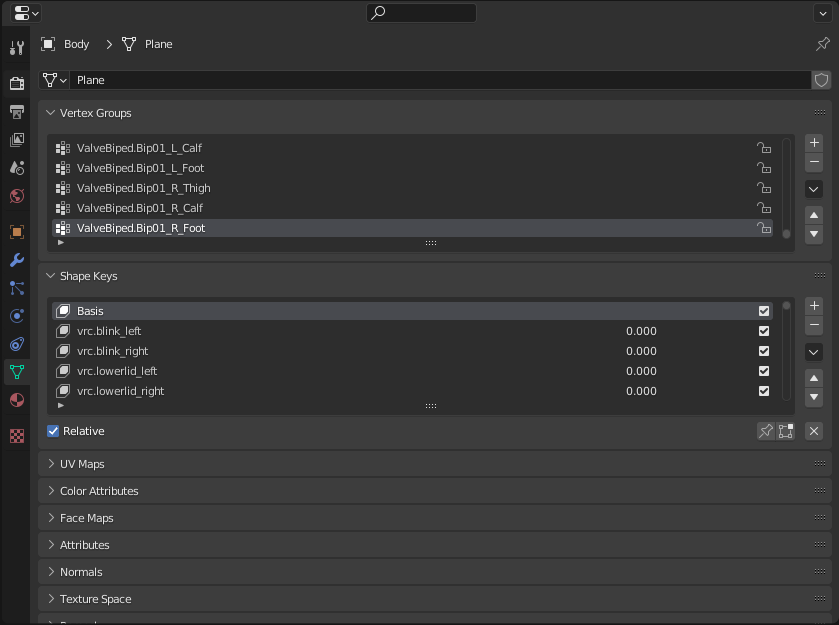The height and width of the screenshot is (625, 839).
Task: Add a new vertex group
Action: point(814,143)
